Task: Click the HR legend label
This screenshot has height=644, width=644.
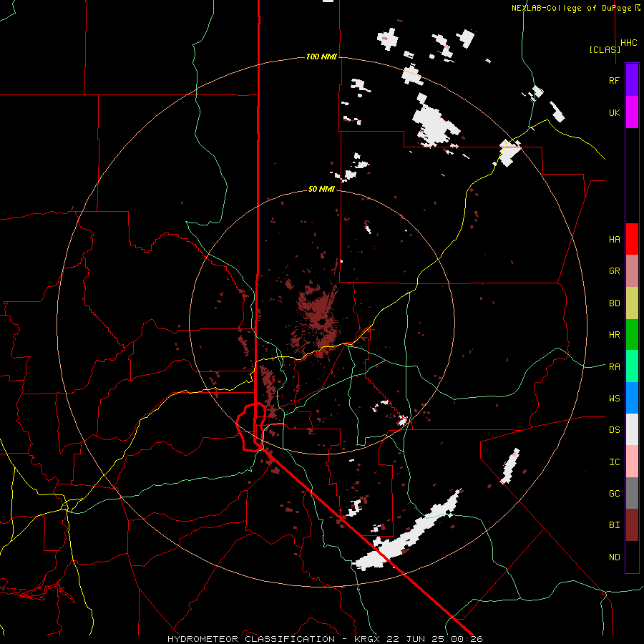Action: tap(614, 335)
